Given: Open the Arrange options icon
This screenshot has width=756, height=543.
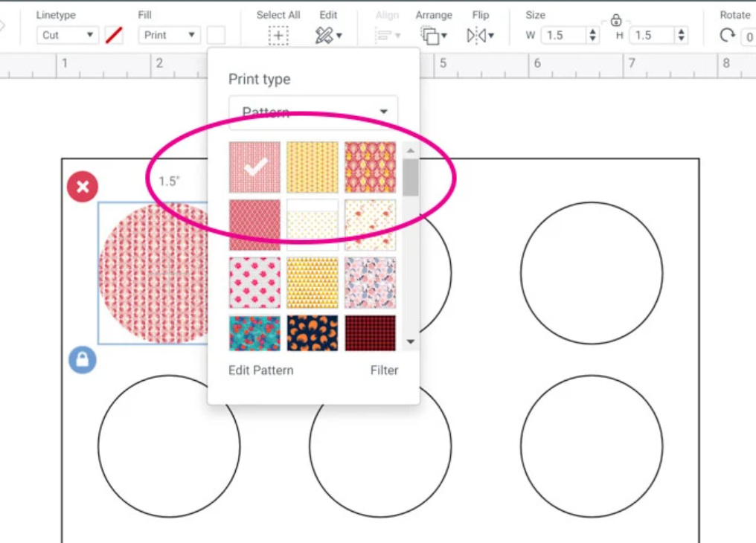Looking at the screenshot, I should 433,35.
